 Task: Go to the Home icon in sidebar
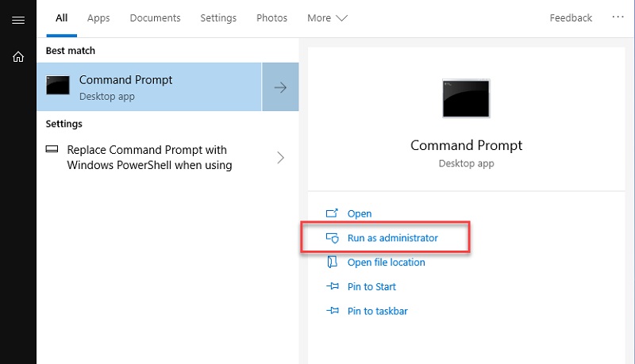pos(18,56)
